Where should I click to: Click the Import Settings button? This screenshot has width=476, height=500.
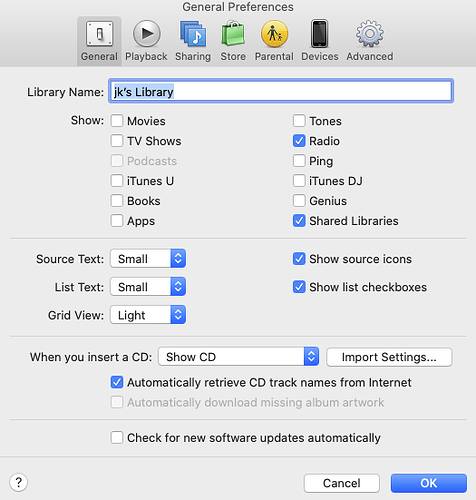coord(389,357)
